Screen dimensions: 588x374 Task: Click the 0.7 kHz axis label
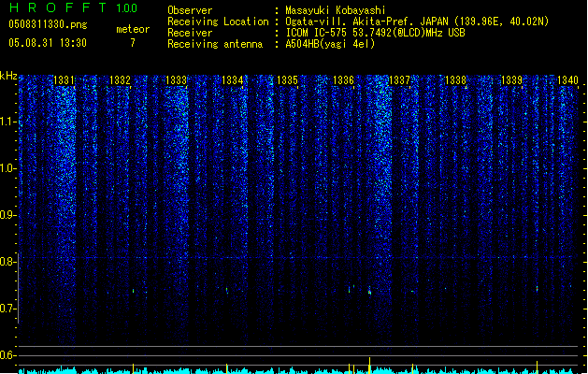7,309
